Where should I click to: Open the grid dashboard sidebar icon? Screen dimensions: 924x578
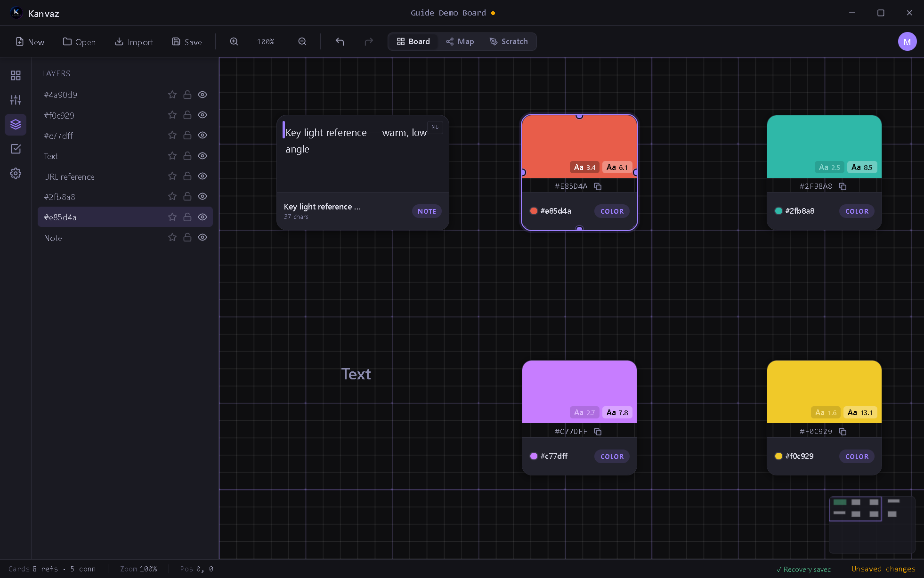16,75
